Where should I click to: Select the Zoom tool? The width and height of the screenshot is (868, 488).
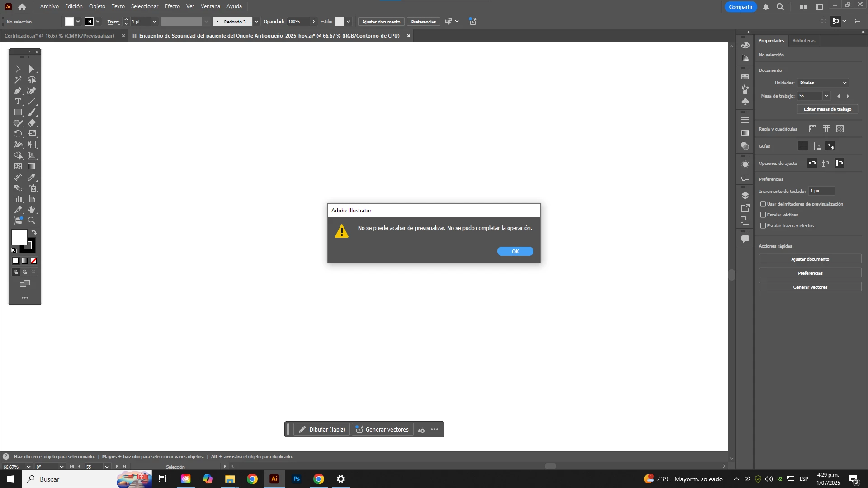32,221
